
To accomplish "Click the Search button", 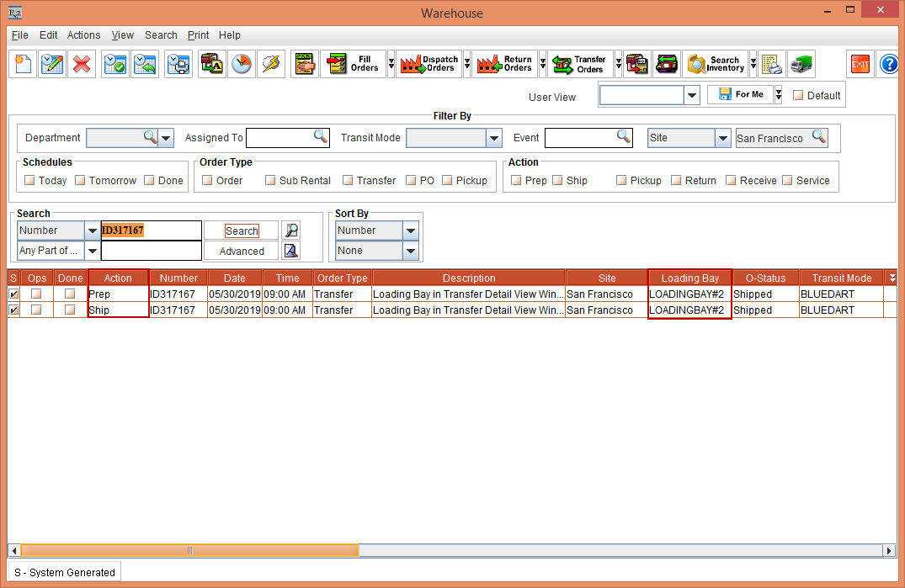I will [x=242, y=231].
